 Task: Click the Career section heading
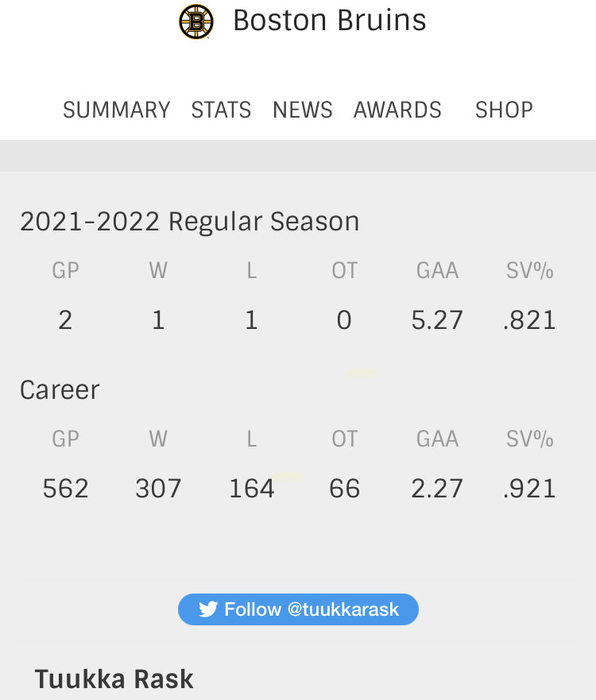(60, 390)
